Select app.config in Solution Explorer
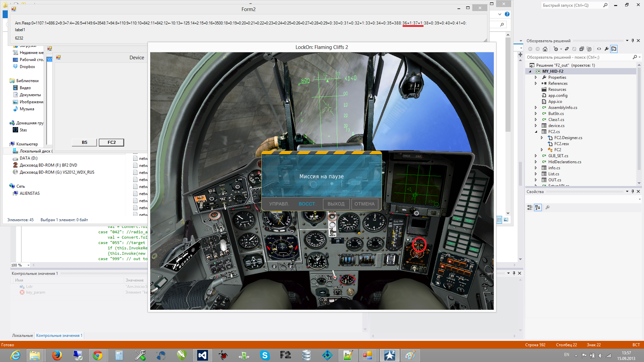This screenshot has width=644, height=362. coord(557,96)
